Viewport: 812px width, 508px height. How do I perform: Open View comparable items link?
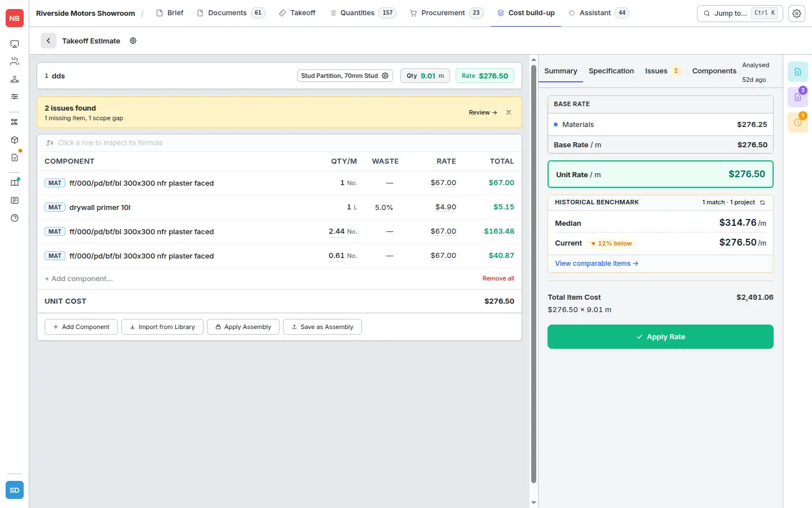click(597, 264)
